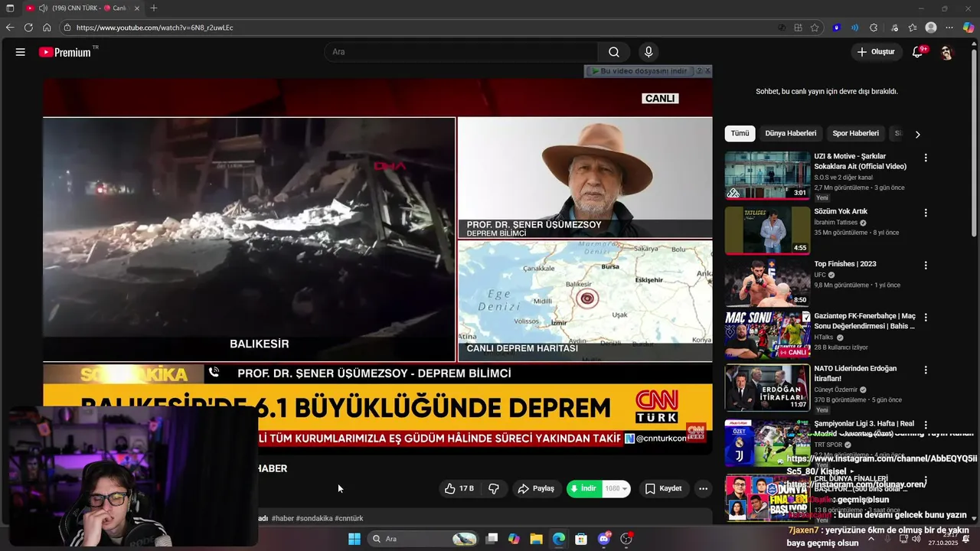View site information lock icon
Viewport: 980px width, 551px height.
point(67,28)
